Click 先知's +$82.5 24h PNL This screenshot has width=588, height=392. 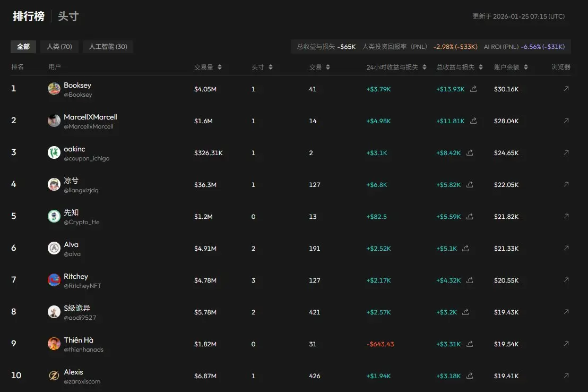[376, 217]
